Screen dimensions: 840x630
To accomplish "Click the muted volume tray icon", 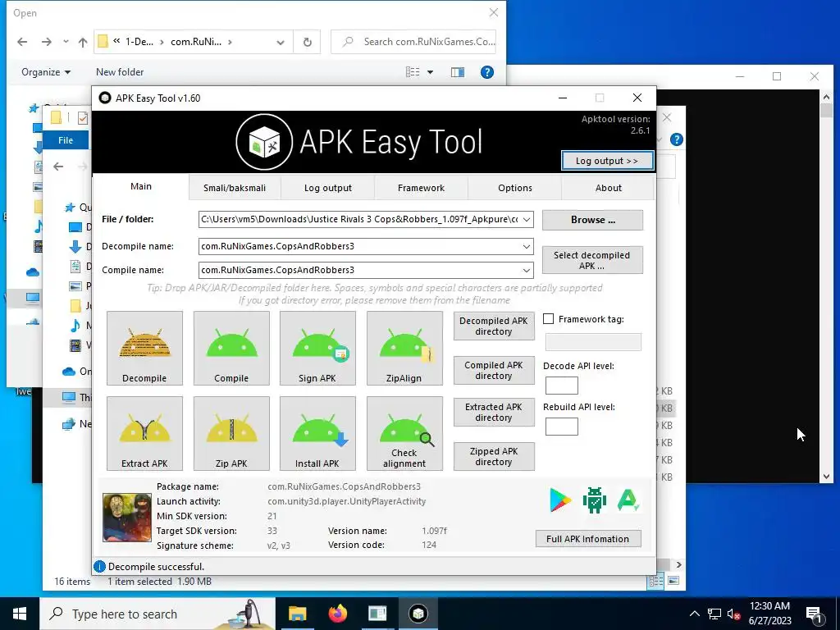I will pos(734,614).
